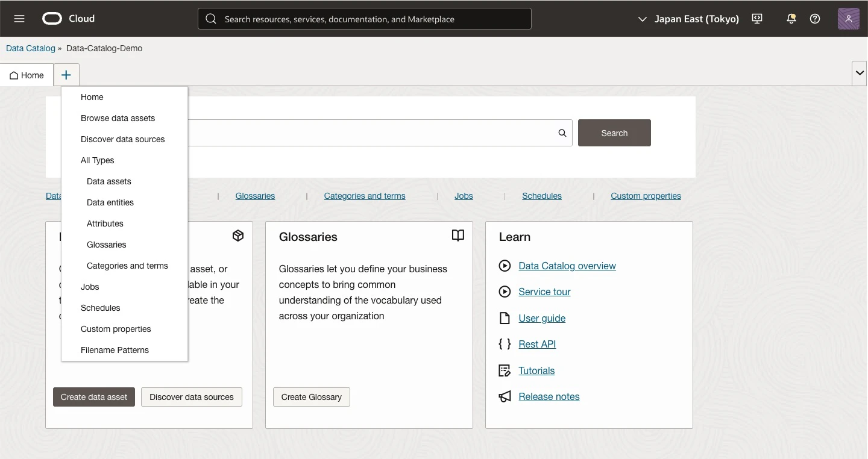Screen dimensions: 868x459
Task: Click the document icon beside User guide
Action: pyautogui.click(x=505, y=318)
